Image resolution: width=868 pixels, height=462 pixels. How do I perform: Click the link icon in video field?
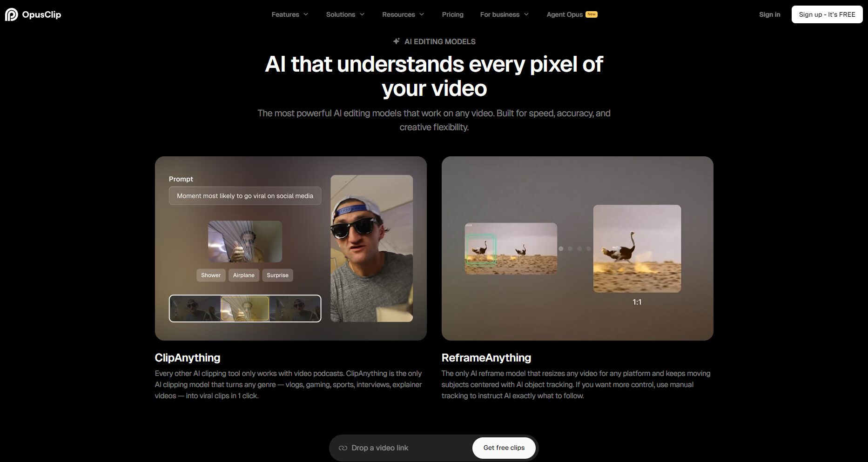[343, 448]
